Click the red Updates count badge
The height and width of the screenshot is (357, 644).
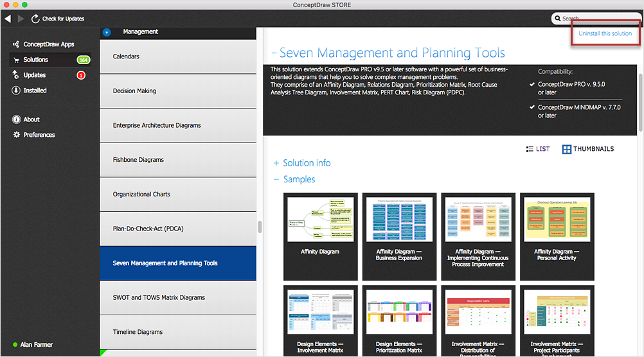click(x=81, y=75)
